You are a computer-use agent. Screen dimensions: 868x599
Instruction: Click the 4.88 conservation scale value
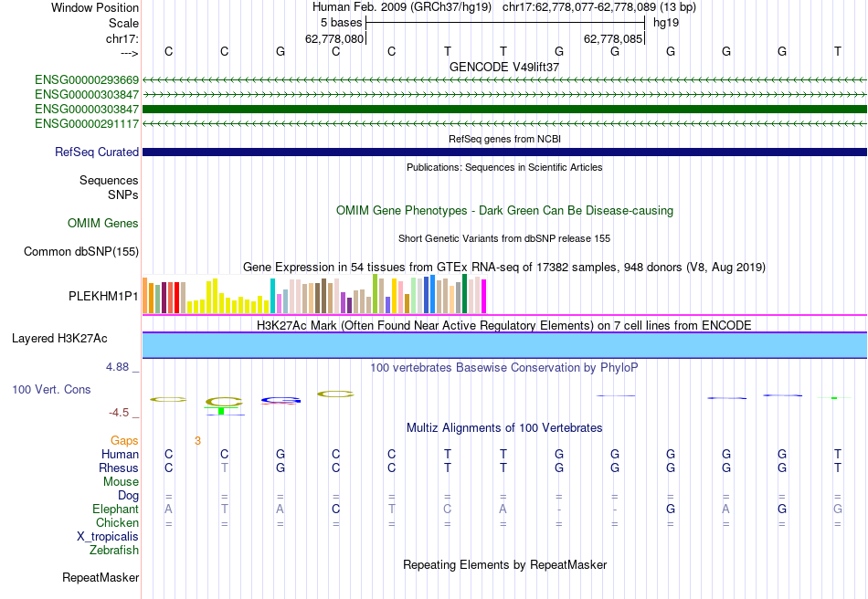pyautogui.click(x=117, y=367)
